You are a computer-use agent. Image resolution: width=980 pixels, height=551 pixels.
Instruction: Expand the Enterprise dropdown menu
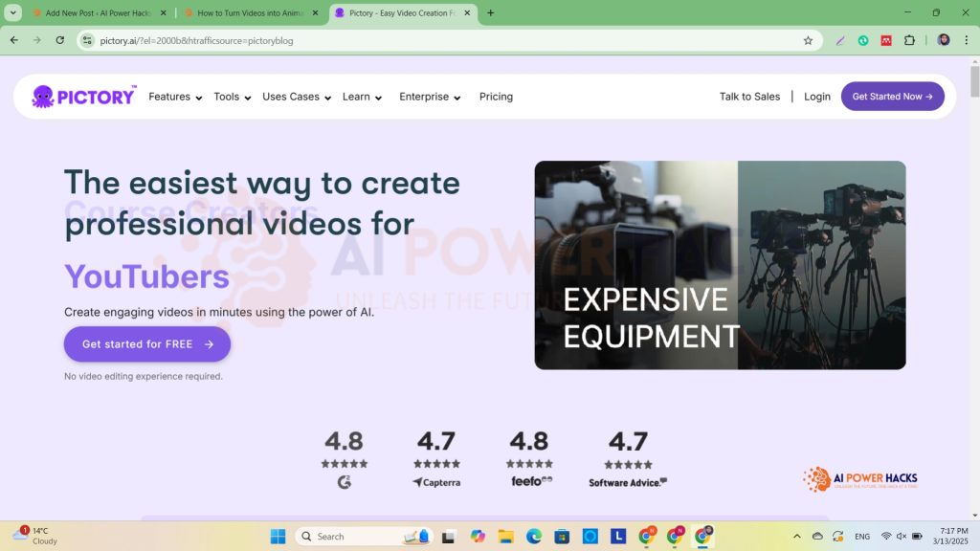430,97
